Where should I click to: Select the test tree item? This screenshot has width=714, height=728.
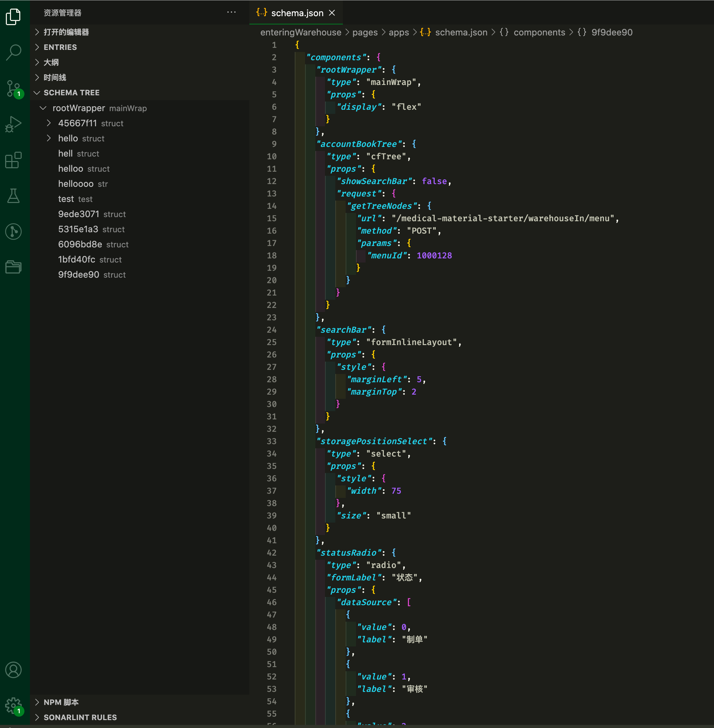(140, 199)
